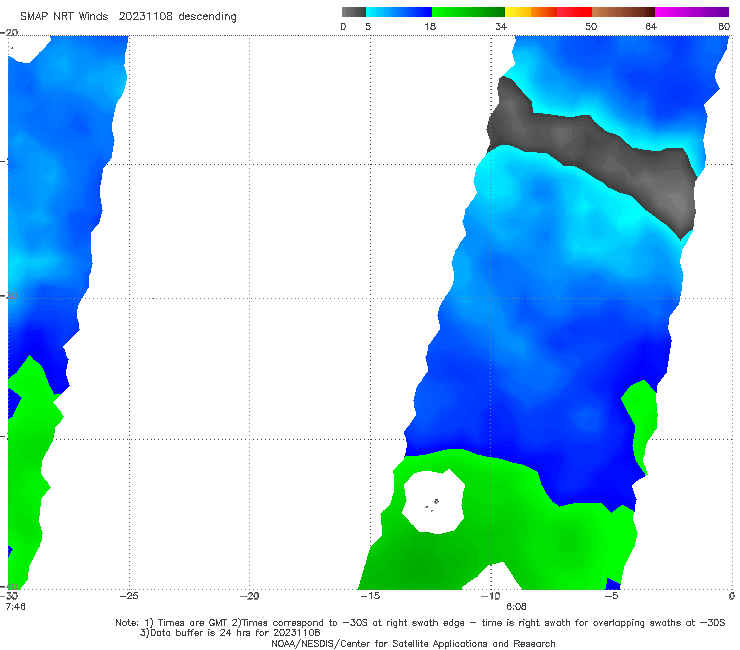
Task: Click the '-25' longitude axis label
Action: coord(129,596)
